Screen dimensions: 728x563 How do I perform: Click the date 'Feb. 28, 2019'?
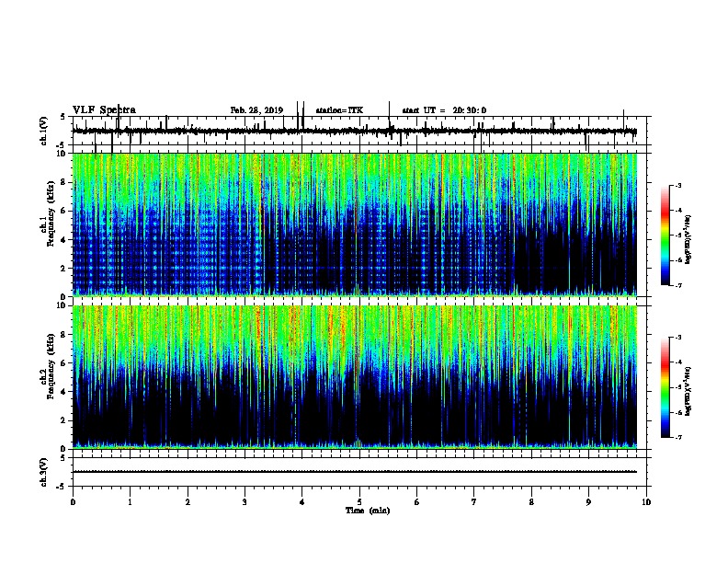[x=256, y=110]
